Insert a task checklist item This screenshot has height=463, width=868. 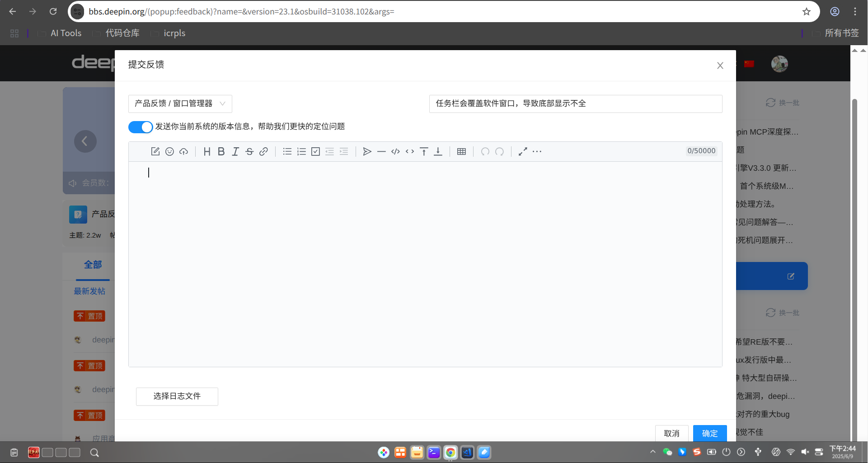coord(315,152)
